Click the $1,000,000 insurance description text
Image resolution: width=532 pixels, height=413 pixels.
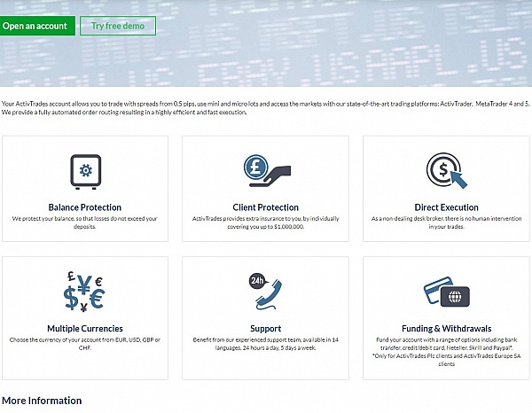point(266,222)
